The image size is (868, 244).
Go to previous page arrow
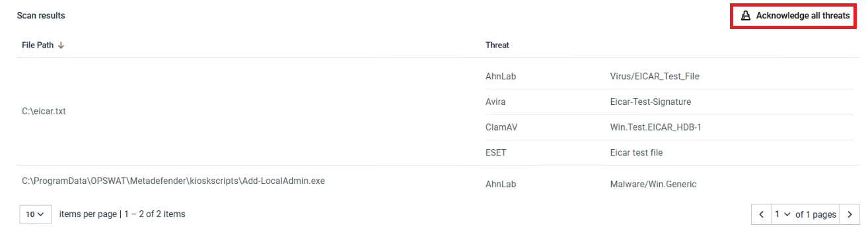point(761,214)
